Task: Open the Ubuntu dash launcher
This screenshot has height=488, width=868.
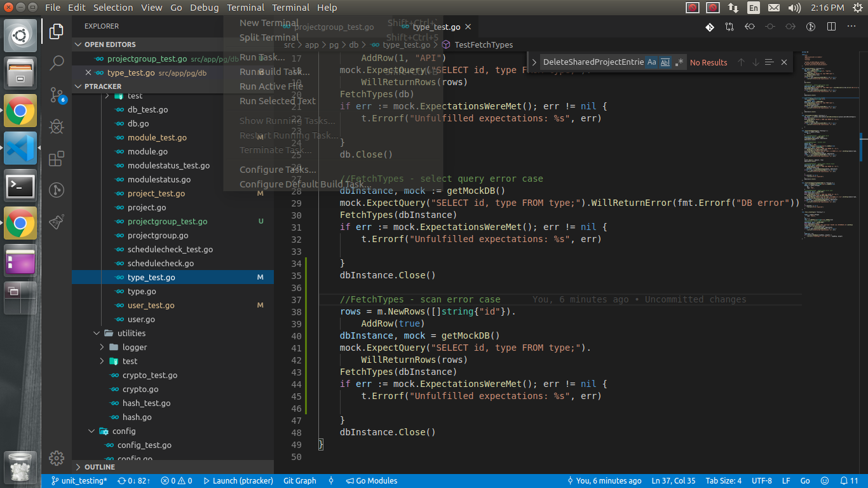Action: click(20, 36)
